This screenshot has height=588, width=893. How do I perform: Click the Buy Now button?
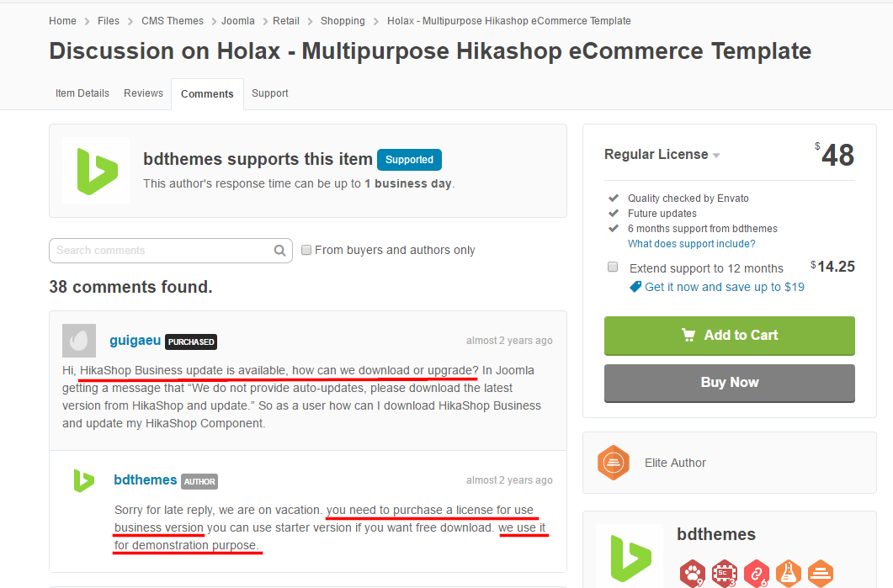pyautogui.click(x=729, y=383)
